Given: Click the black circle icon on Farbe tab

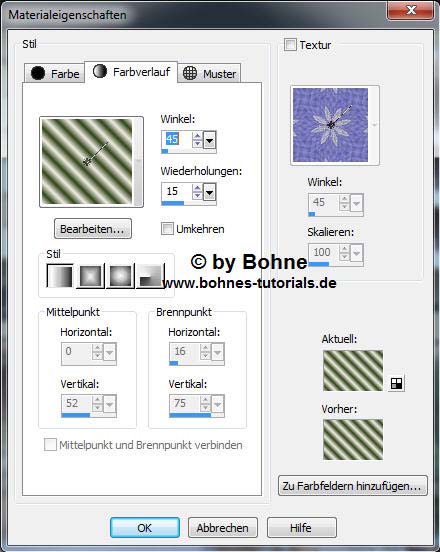Looking at the screenshot, I should click(38, 73).
